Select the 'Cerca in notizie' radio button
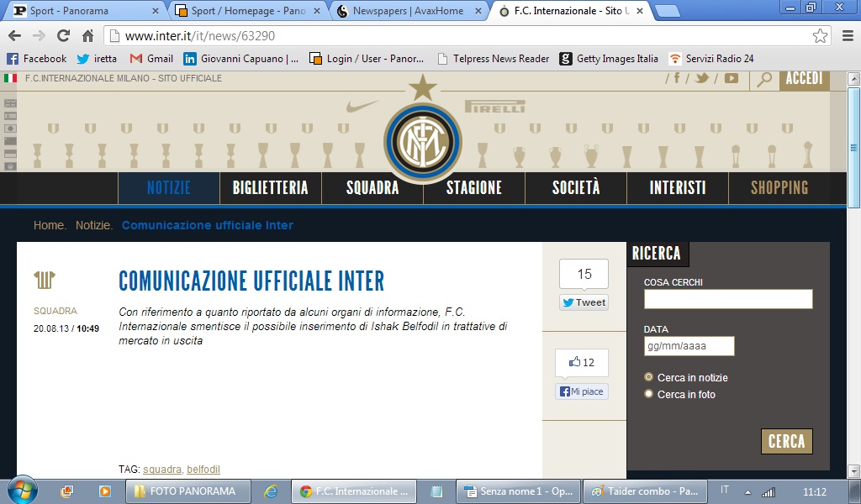861x504 pixels. point(648,378)
